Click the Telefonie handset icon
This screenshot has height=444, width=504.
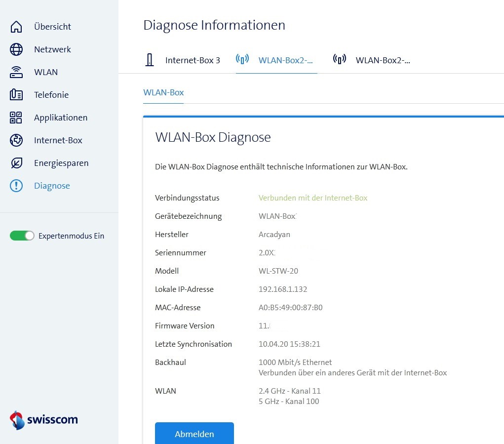click(15, 95)
